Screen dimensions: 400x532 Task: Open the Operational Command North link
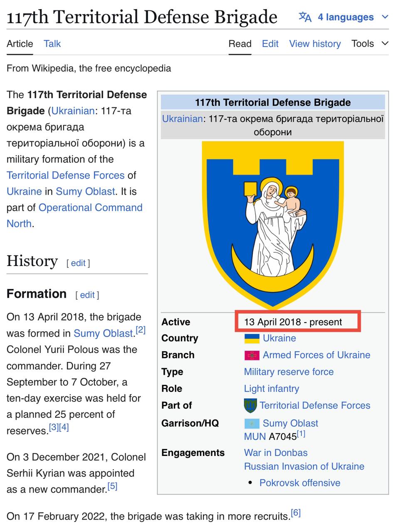click(x=90, y=207)
